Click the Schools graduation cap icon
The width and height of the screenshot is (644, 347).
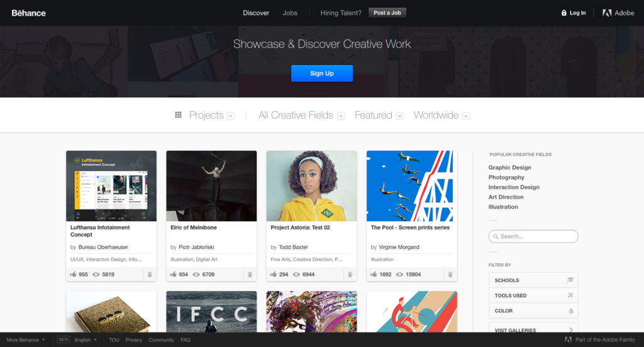(570, 280)
